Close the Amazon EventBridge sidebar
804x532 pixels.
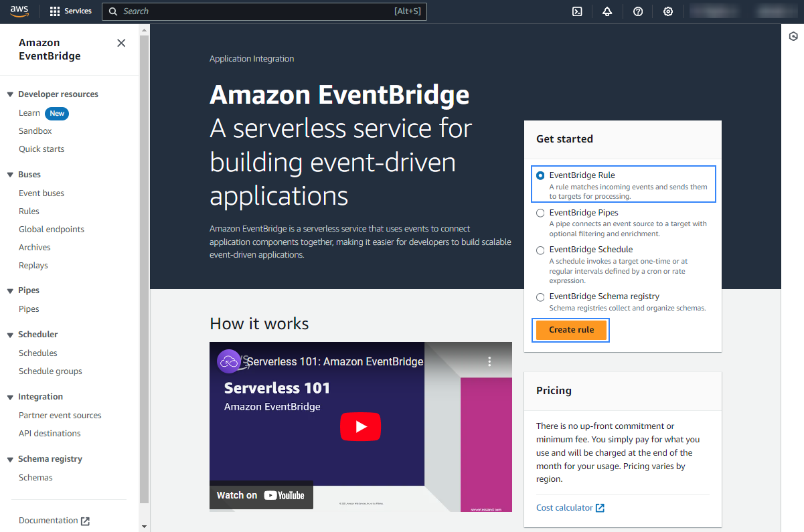tap(121, 43)
